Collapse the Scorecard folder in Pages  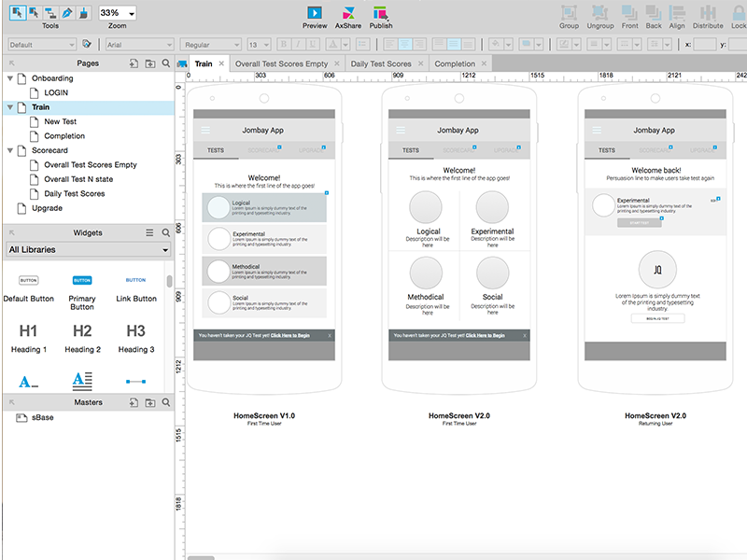(x=9, y=150)
